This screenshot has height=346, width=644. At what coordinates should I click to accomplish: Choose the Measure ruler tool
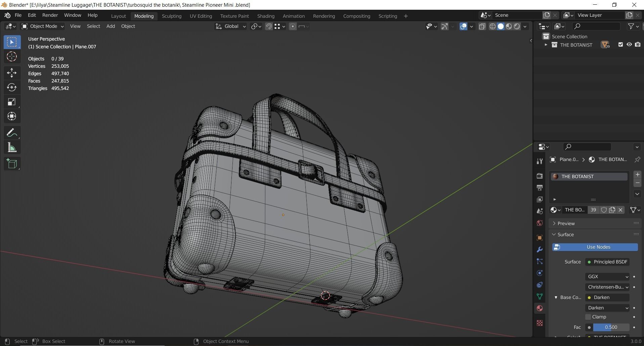(x=12, y=147)
